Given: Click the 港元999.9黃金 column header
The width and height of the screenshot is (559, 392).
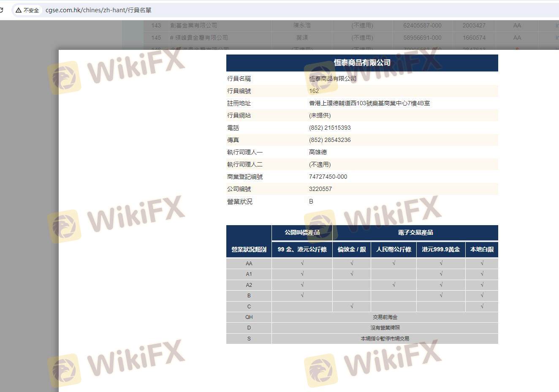Looking at the screenshot, I should point(441,250).
